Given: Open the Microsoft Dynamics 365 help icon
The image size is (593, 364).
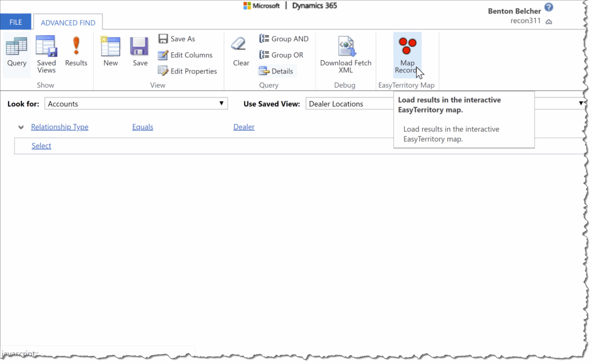Looking at the screenshot, I should (548, 8).
